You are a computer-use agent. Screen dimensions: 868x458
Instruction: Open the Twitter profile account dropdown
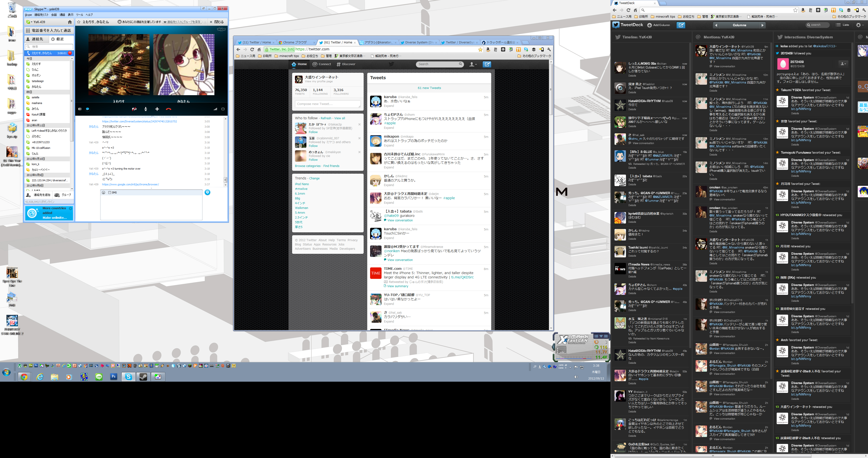point(472,64)
